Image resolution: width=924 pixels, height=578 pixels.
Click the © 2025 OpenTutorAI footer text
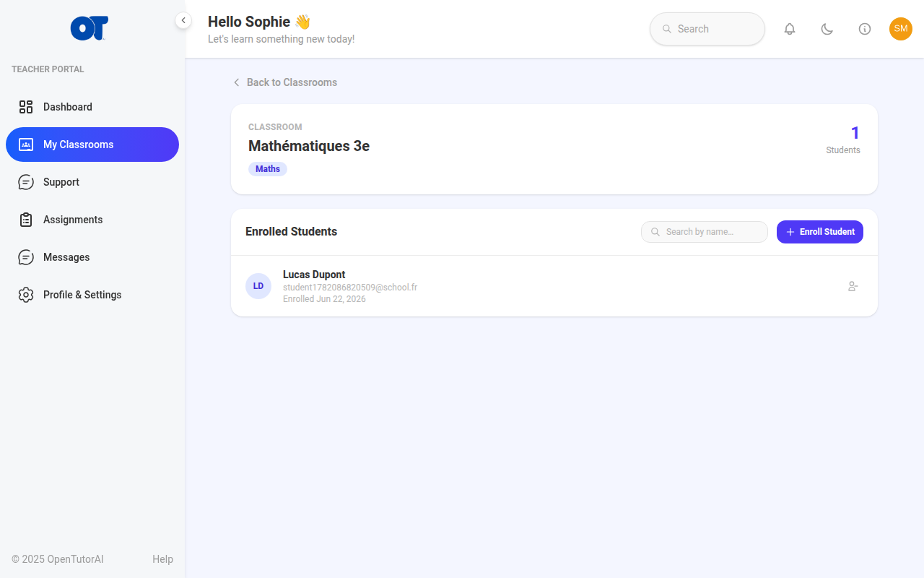click(x=58, y=559)
